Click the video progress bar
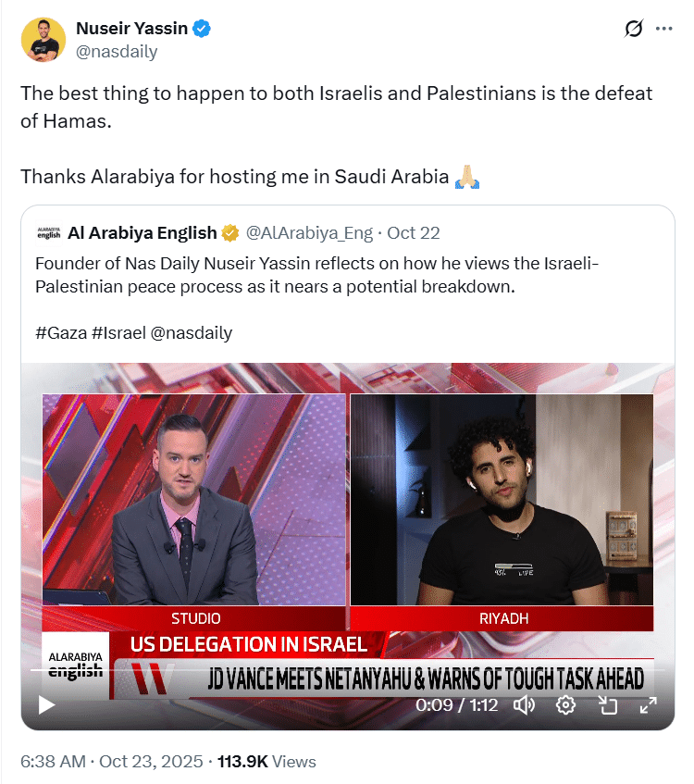Viewport: 694px width, 784px height. (x=348, y=670)
